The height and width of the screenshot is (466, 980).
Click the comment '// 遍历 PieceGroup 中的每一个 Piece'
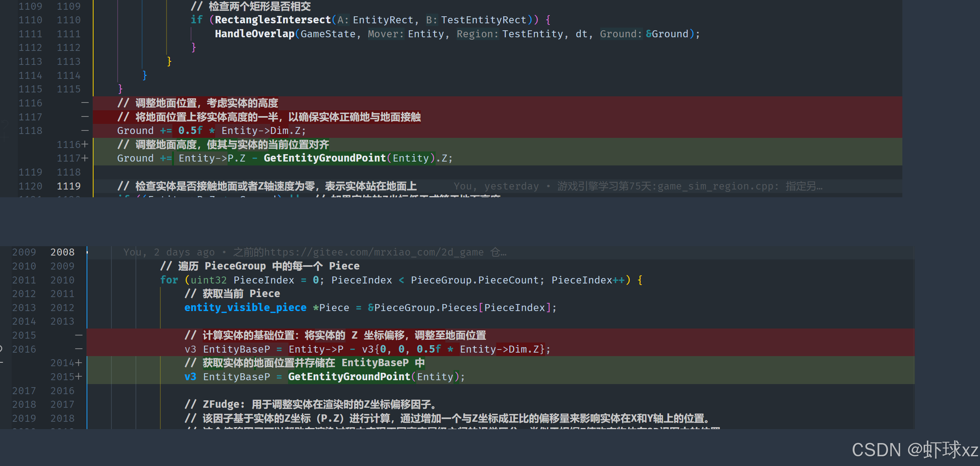tap(260, 266)
